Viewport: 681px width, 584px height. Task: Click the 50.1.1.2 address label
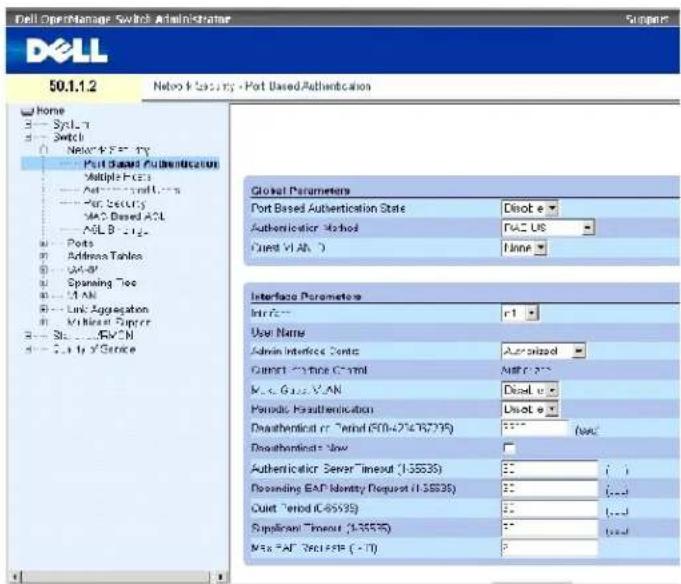coord(73,86)
